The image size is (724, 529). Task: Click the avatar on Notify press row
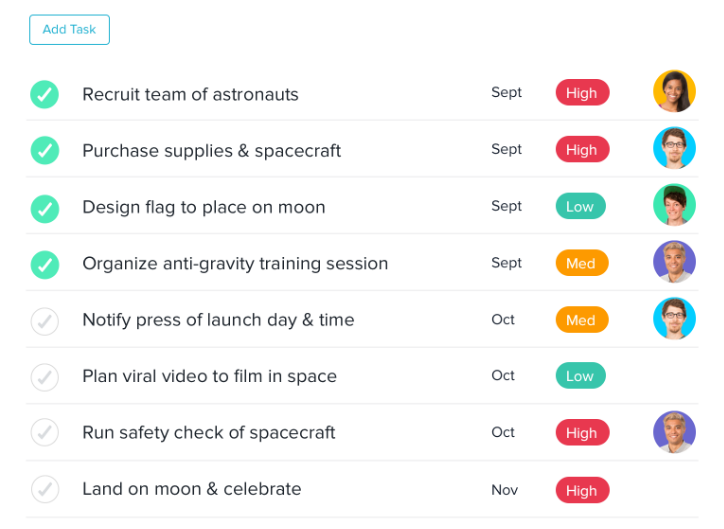click(x=674, y=318)
